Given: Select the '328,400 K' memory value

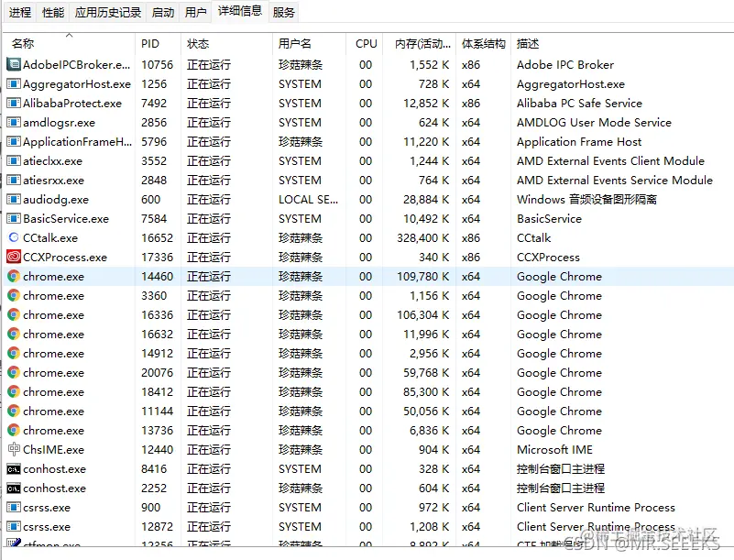Looking at the screenshot, I should (x=422, y=238).
